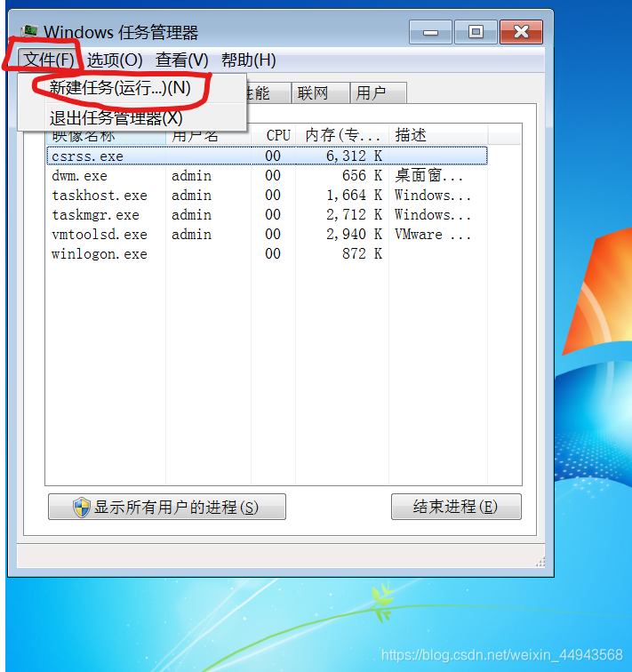The height and width of the screenshot is (672, 632).
Task: Click the VMware ... description cell
Action: tap(432, 234)
